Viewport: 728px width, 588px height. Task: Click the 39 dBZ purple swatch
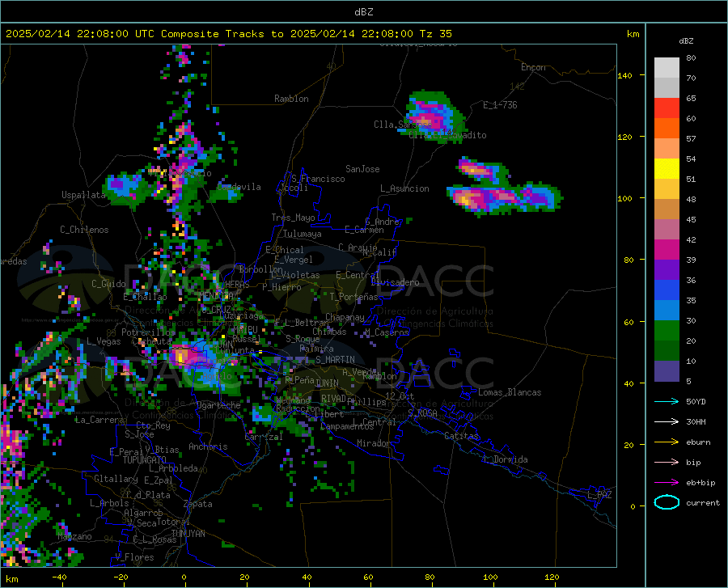point(667,269)
